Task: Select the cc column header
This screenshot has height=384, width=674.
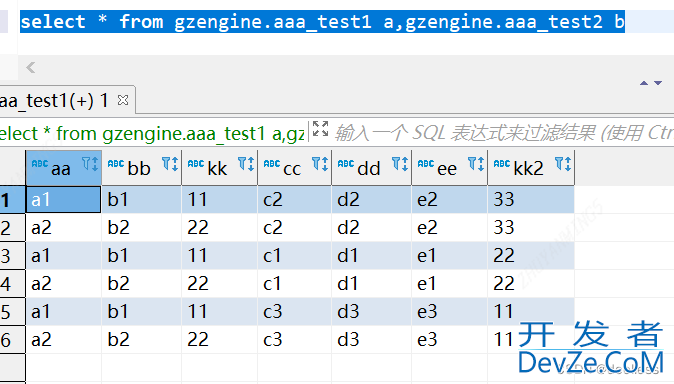Action: [295, 168]
